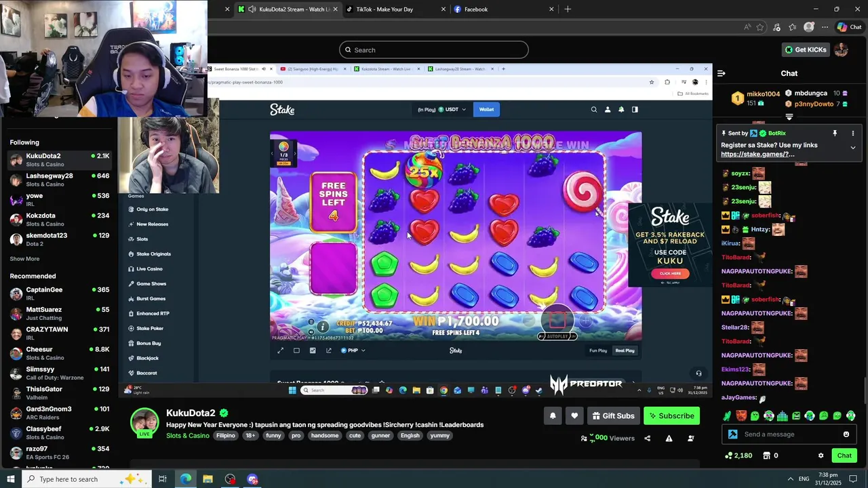The width and height of the screenshot is (868, 488).
Task: Expand the chat leaderboard chevron
Action: [x=789, y=117]
